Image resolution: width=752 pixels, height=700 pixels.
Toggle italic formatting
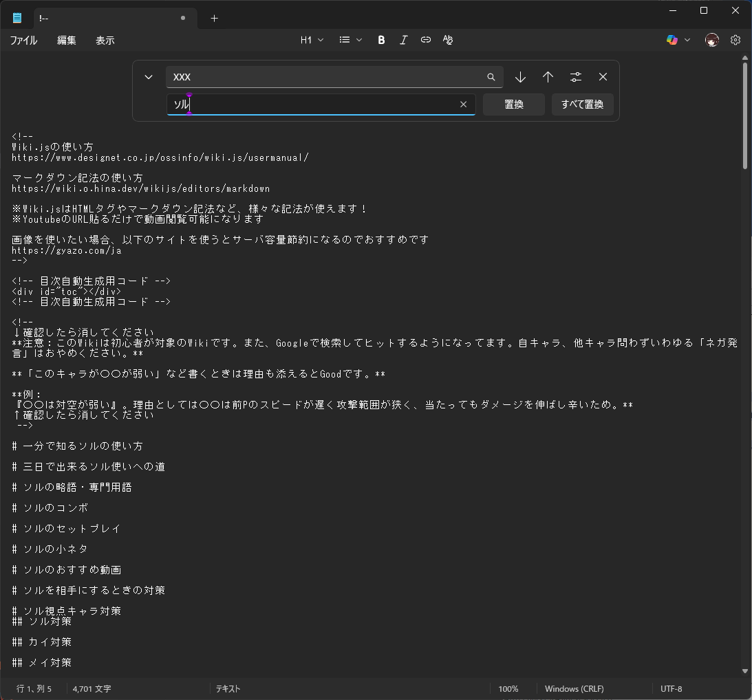click(x=403, y=40)
